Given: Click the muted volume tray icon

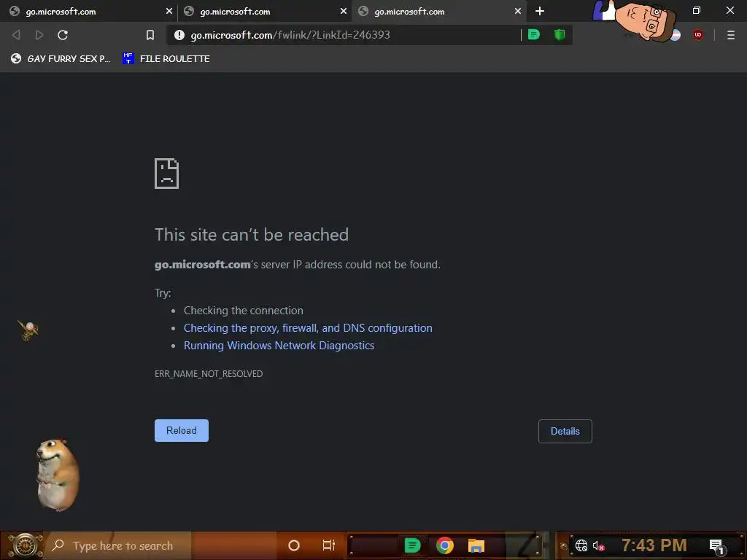Looking at the screenshot, I should click(598, 545).
